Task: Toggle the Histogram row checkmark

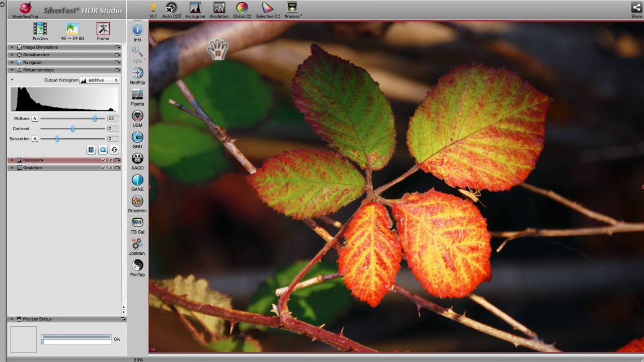Action: coord(103,160)
